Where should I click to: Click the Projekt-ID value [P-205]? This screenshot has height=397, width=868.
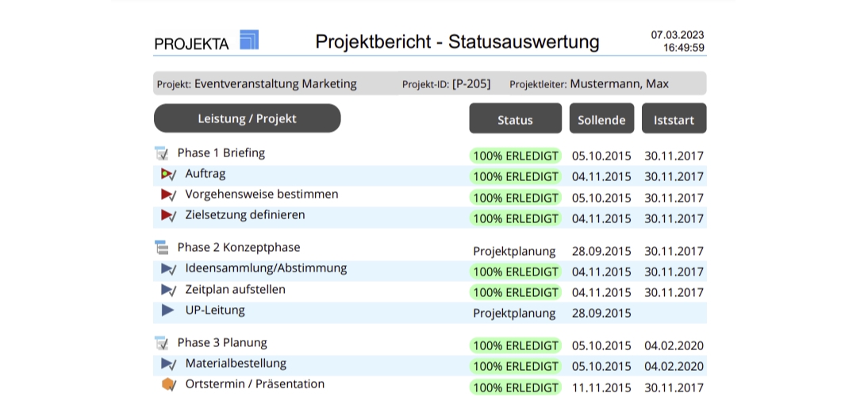[471, 83]
